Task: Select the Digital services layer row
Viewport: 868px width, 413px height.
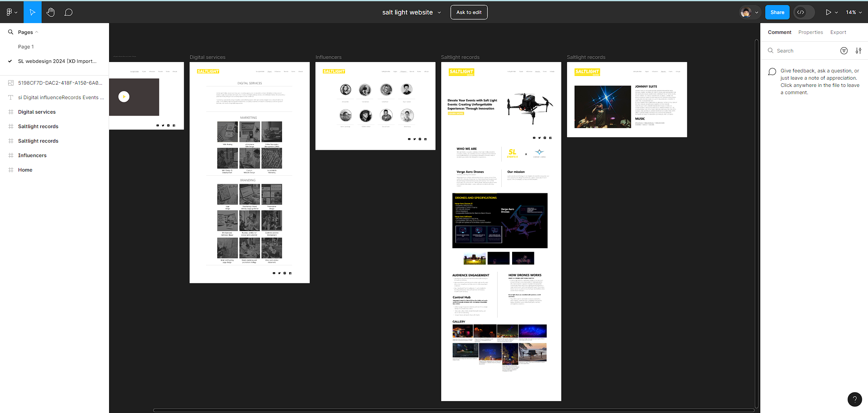Action: pyautogui.click(x=54, y=112)
